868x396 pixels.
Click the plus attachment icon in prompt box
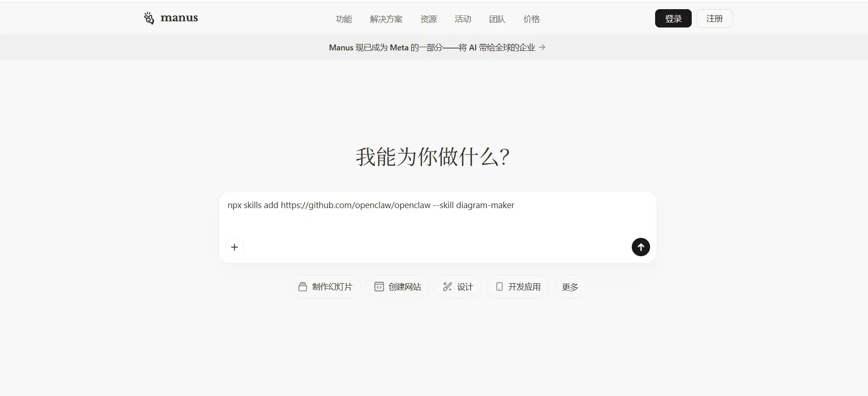pyautogui.click(x=234, y=247)
